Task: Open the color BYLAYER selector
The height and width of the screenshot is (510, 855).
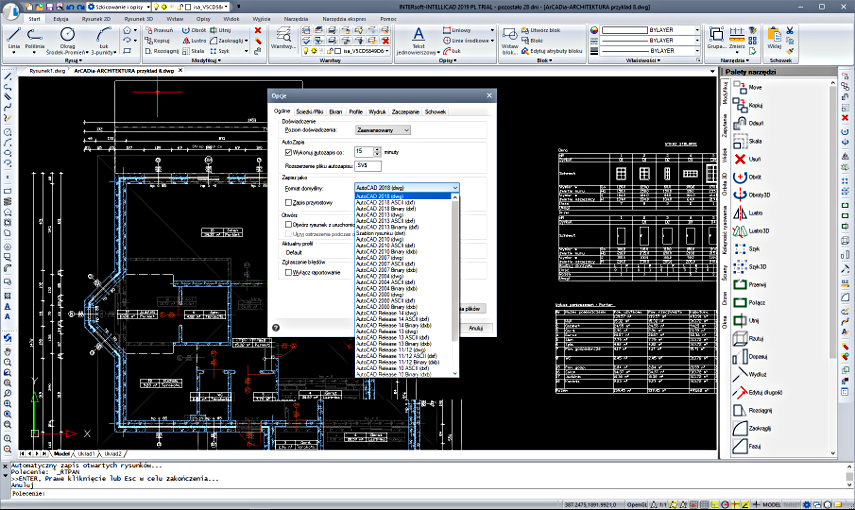Action: pos(650,30)
